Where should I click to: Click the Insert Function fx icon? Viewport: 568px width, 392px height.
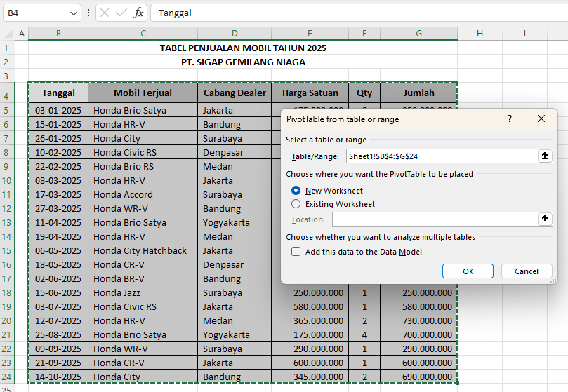click(139, 13)
